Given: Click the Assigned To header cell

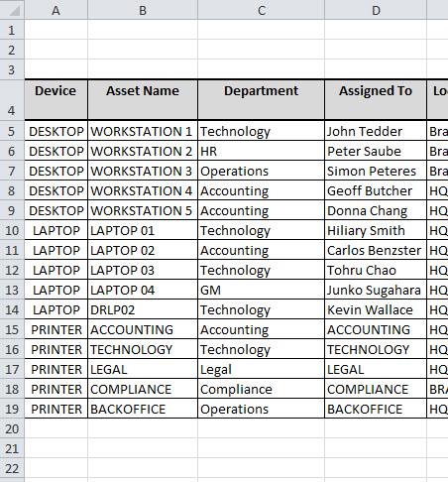Looking at the screenshot, I should pyautogui.click(x=376, y=100).
